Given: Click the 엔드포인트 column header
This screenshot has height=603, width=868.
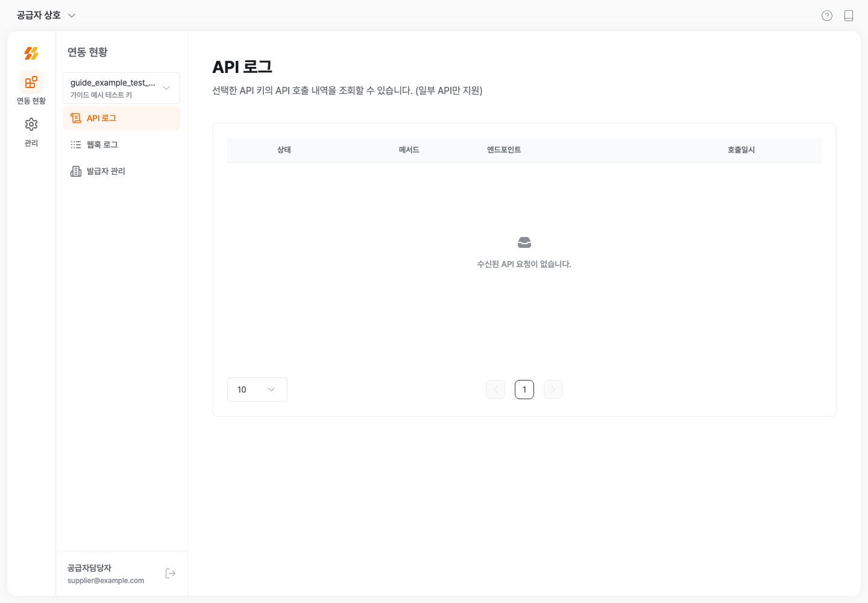Looking at the screenshot, I should 504,150.
